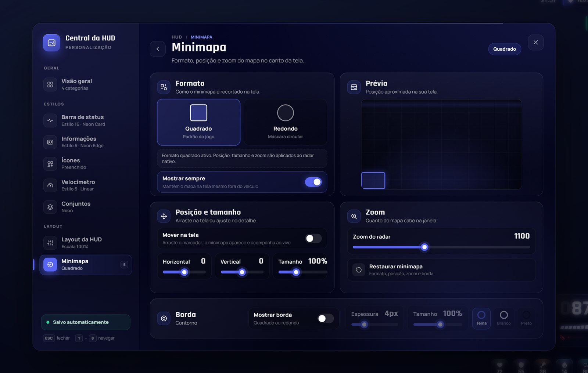Click the Informações card icon
Image resolution: width=588 pixels, height=373 pixels.
(50, 142)
